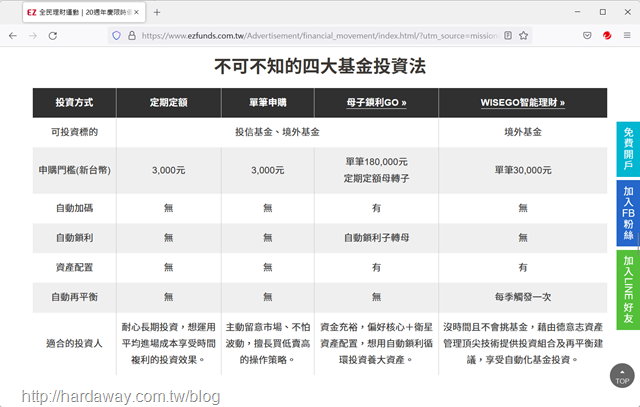Viewport: 640px width, 407px height.
Task: Click the 免費開戶 side button
Action: (628, 149)
